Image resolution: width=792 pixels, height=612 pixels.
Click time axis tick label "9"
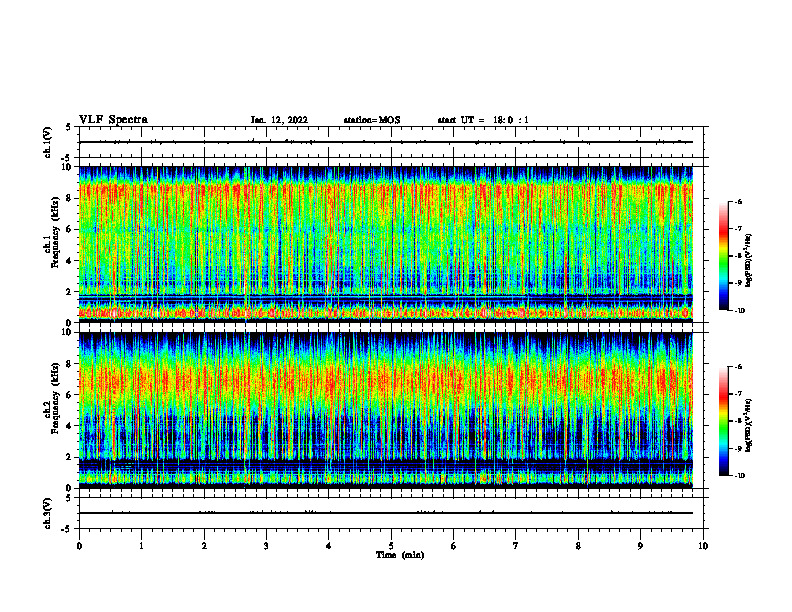click(640, 546)
